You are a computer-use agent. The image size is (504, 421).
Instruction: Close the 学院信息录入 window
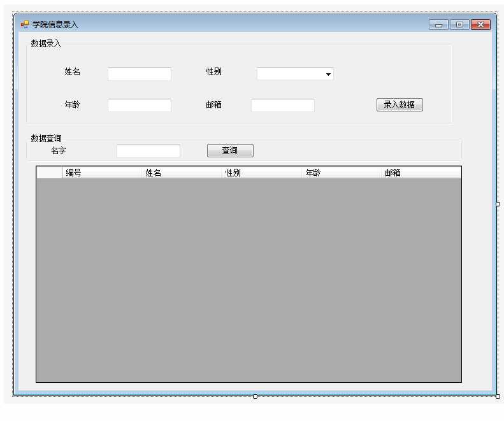(x=480, y=25)
